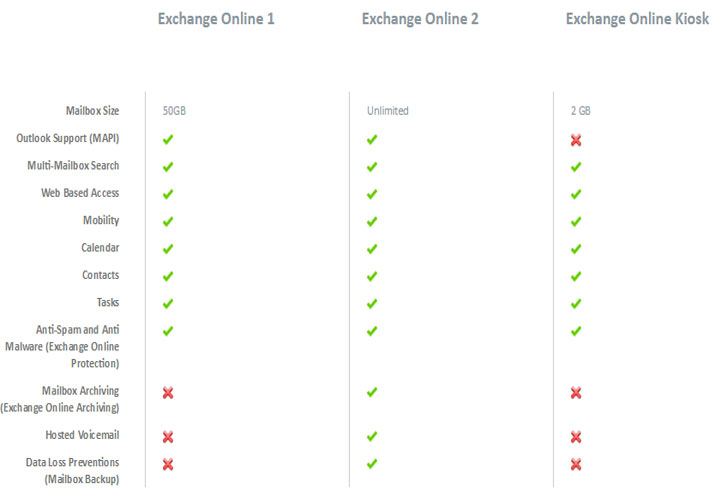Viewport: 715px width, 500px height.
Task: Click Mailbox Archiving checkmark for Exchange Online 2
Action: pyautogui.click(x=372, y=392)
